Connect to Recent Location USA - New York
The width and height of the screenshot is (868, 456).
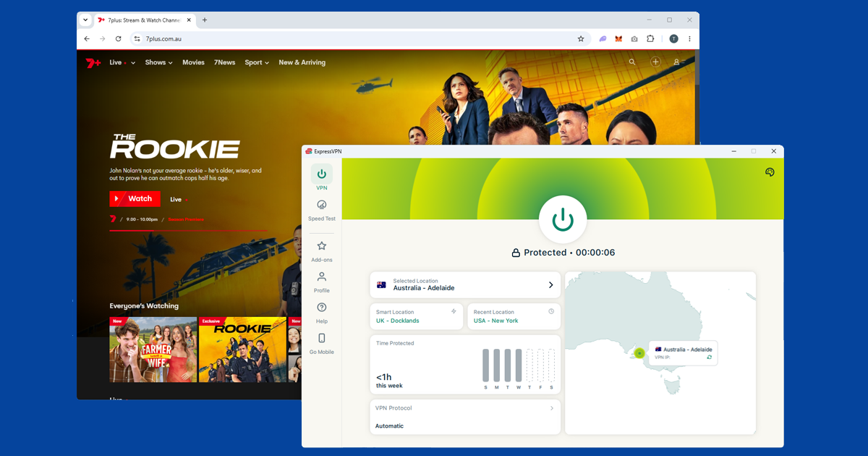[514, 316]
